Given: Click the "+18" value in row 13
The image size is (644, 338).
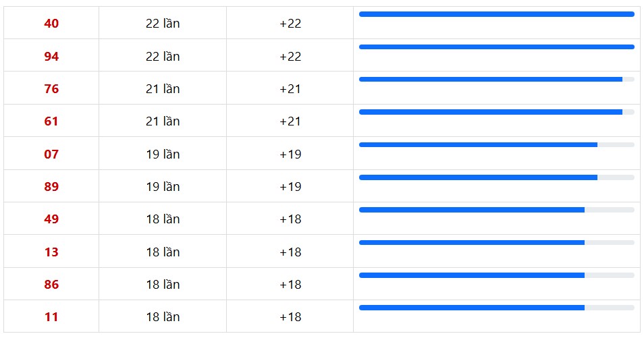Looking at the screenshot, I should tap(290, 252).
